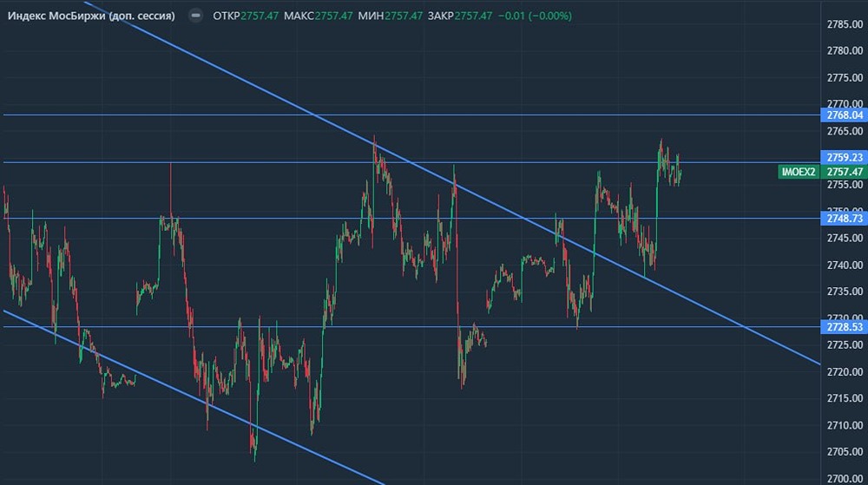Viewport: 868px width, 485px height.
Task: Click the 2748.73 horizontal line price label
Action: pyautogui.click(x=845, y=219)
